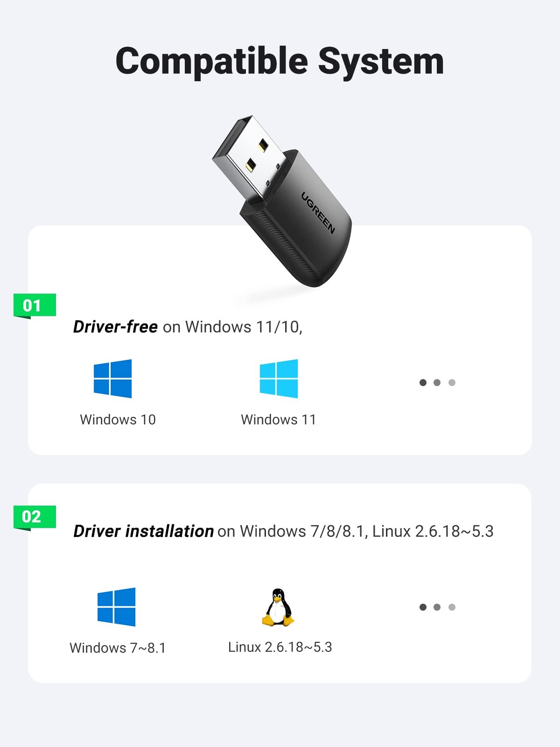Click the Windows 11 logo icon
This screenshot has height=747, width=560.
pyautogui.click(x=279, y=379)
